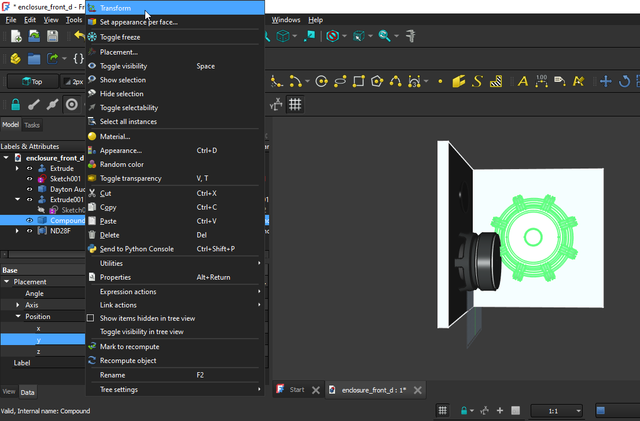Choose Toggle freeze menu entry

[174, 37]
